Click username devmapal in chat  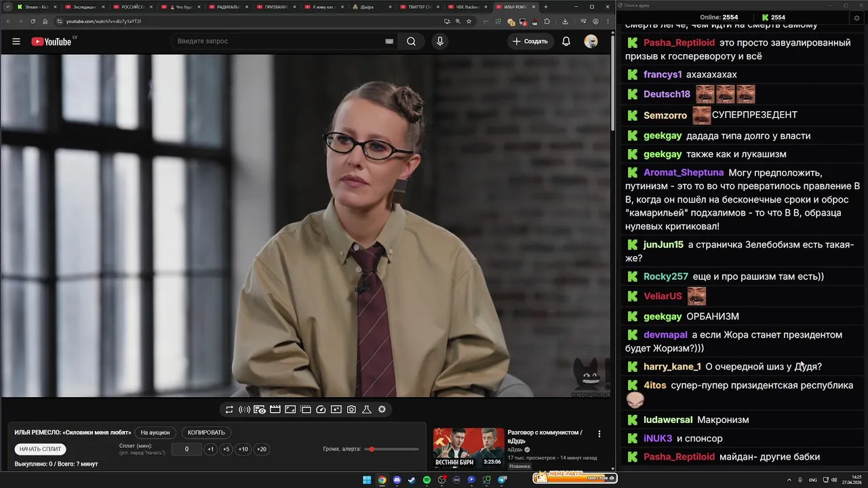pyautogui.click(x=665, y=335)
